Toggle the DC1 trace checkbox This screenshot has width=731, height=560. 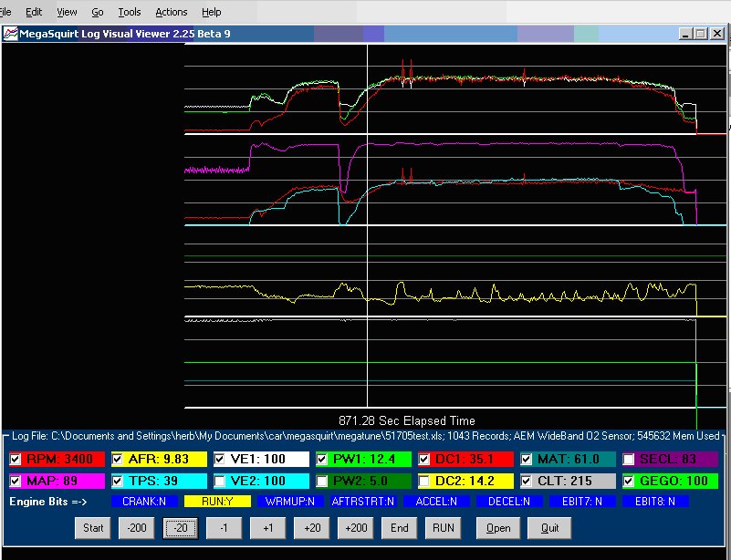point(423,460)
